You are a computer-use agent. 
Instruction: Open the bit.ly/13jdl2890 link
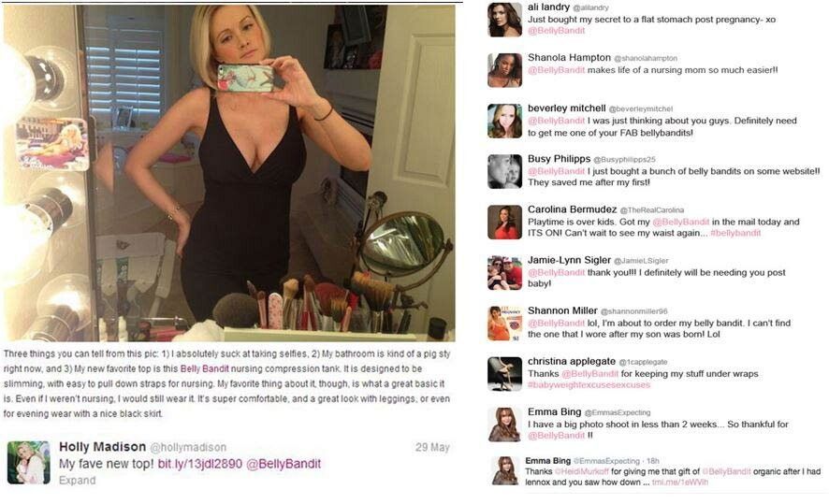click(x=200, y=464)
